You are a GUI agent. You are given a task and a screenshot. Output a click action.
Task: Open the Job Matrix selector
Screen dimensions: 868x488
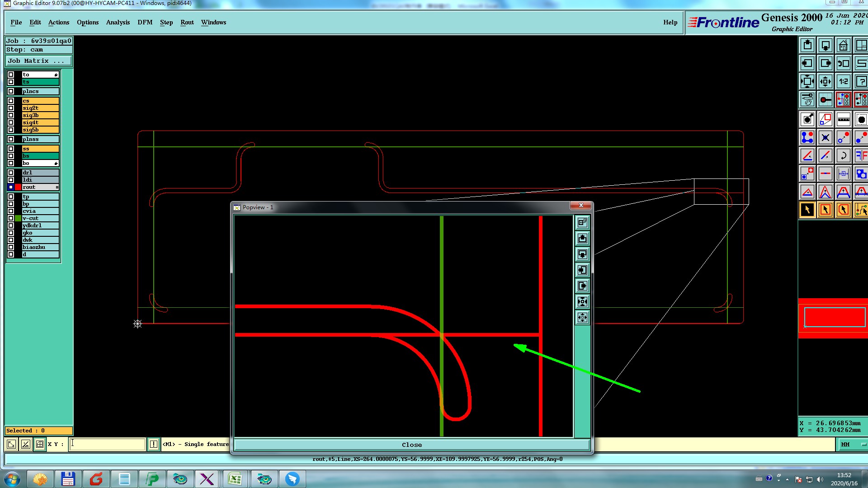[x=38, y=61]
